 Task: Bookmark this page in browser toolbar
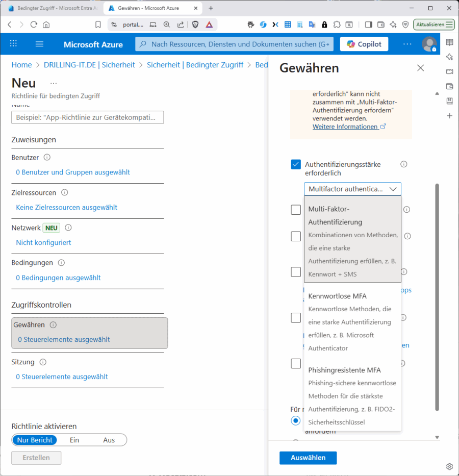pos(98,24)
